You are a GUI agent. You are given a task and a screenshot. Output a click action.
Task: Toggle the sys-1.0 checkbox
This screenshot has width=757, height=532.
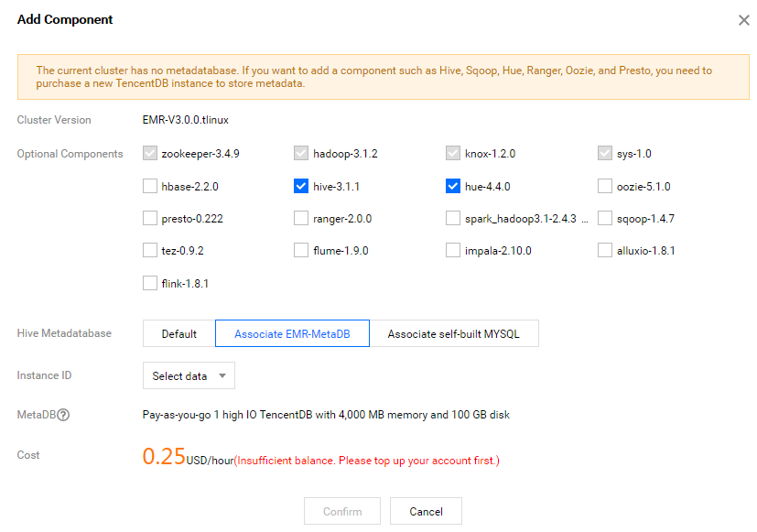(x=604, y=154)
